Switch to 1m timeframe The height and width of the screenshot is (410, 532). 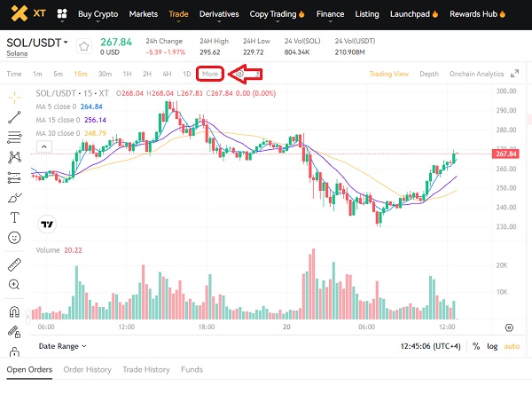tap(37, 74)
